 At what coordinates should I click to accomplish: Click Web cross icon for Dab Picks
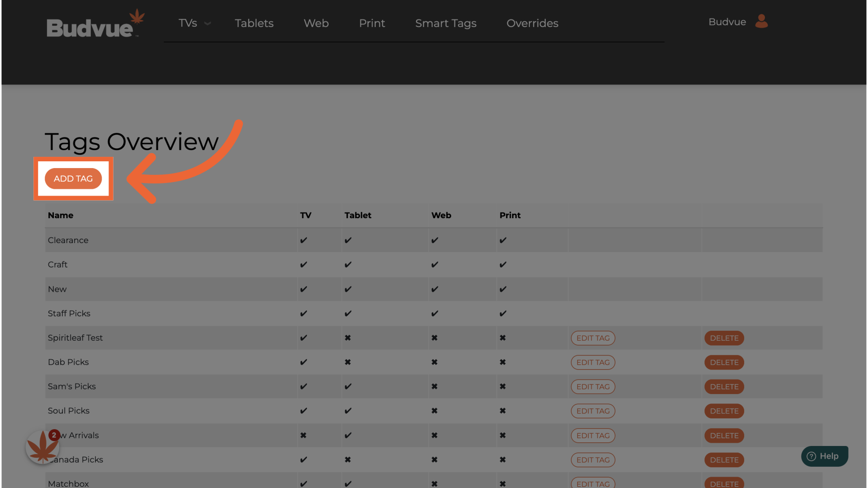click(434, 362)
